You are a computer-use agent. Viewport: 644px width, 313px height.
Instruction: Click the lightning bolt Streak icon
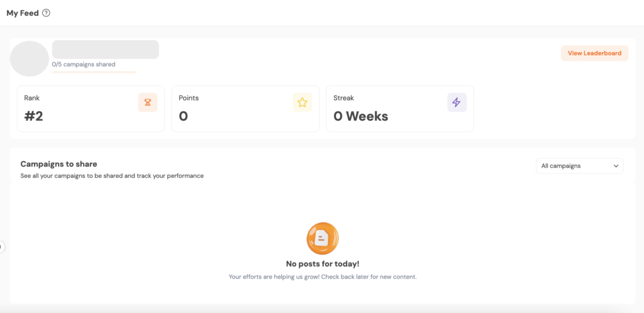click(x=457, y=102)
